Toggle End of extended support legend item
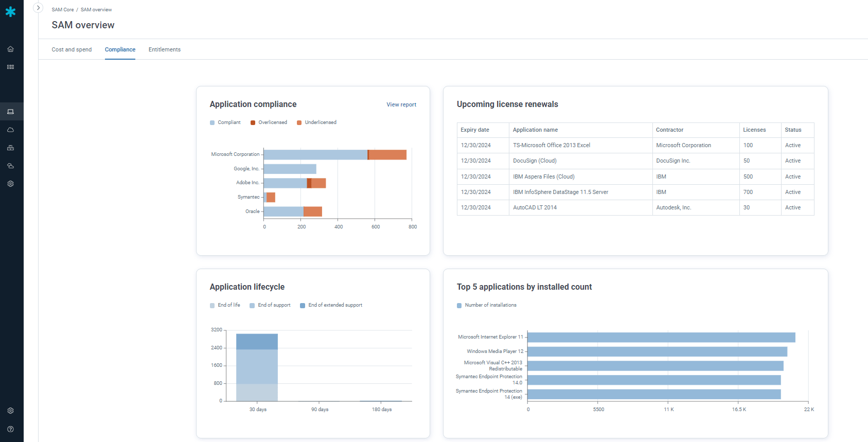Image resolution: width=868 pixels, height=442 pixels. pos(331,305)
